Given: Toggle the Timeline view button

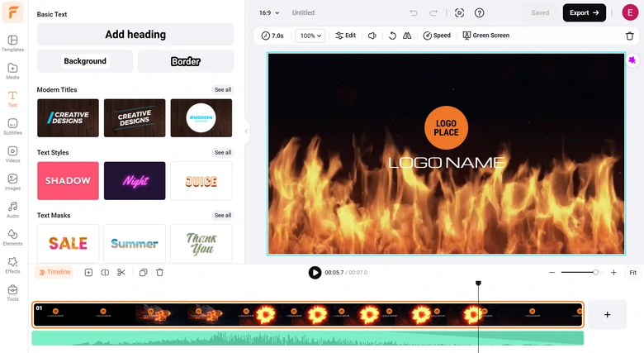Looking at the screenshot, I should pos(54,272).
